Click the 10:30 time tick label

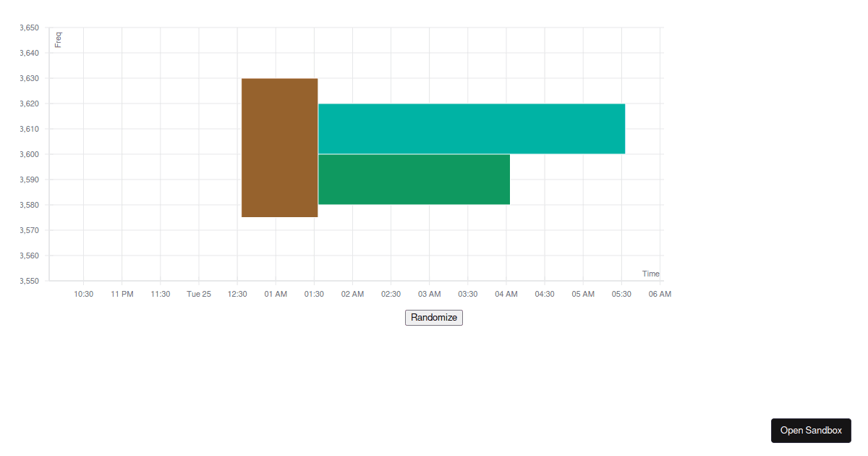[84, 294]
